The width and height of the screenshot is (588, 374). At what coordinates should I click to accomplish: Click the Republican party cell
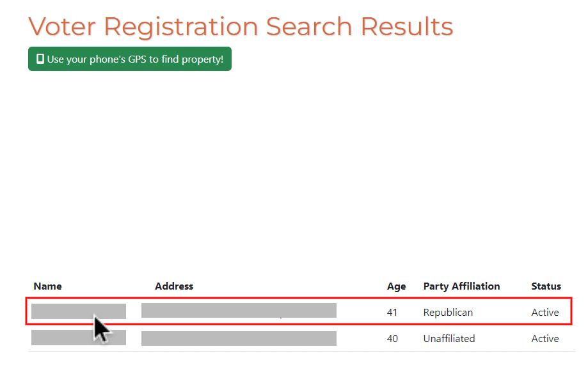tap(448, 313)
